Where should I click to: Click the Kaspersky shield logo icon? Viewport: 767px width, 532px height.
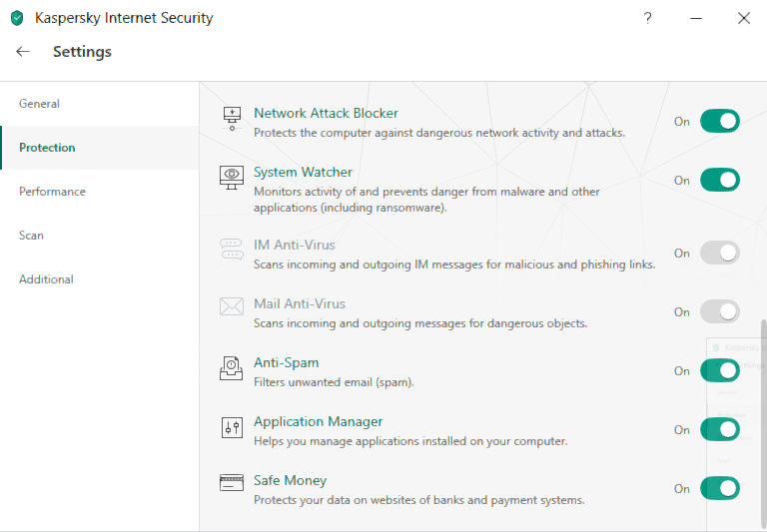pos(17,19)
